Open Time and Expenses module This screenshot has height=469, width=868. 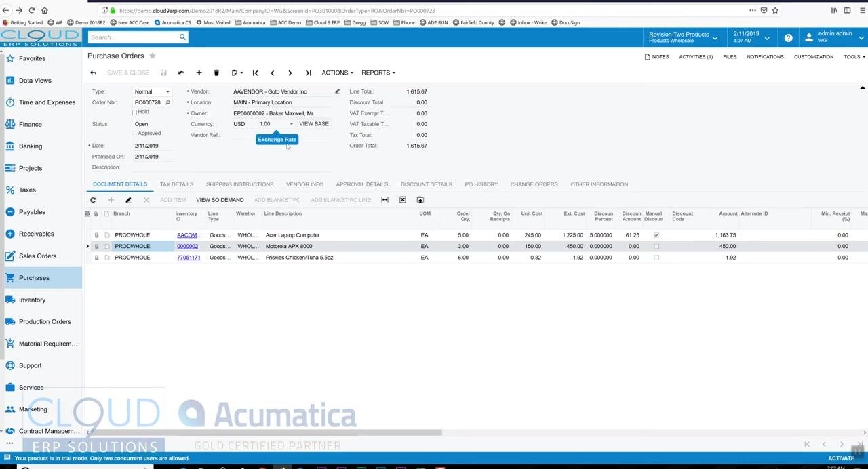point(47,102)
